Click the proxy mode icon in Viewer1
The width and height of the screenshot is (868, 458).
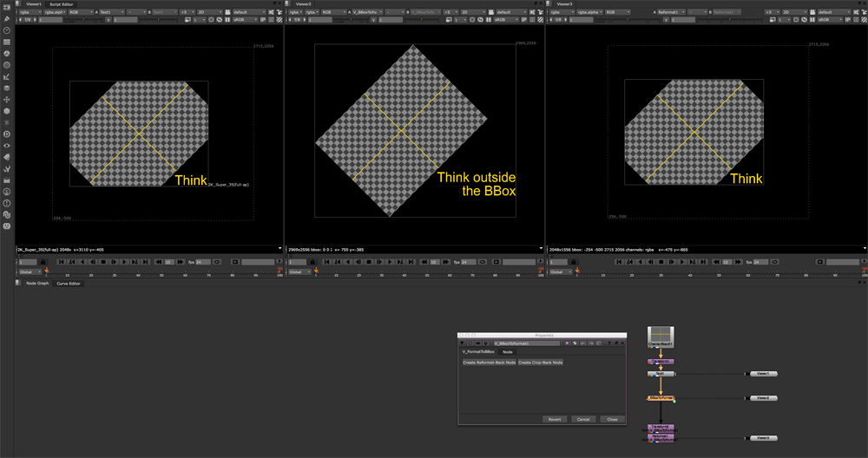pos(187,19)
